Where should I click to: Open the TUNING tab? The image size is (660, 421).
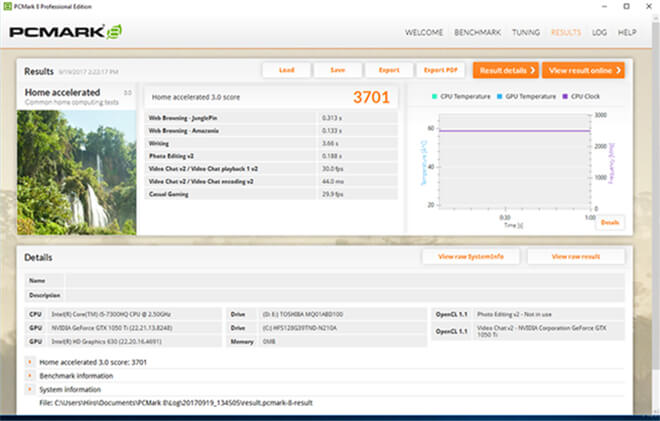(526, 32)
